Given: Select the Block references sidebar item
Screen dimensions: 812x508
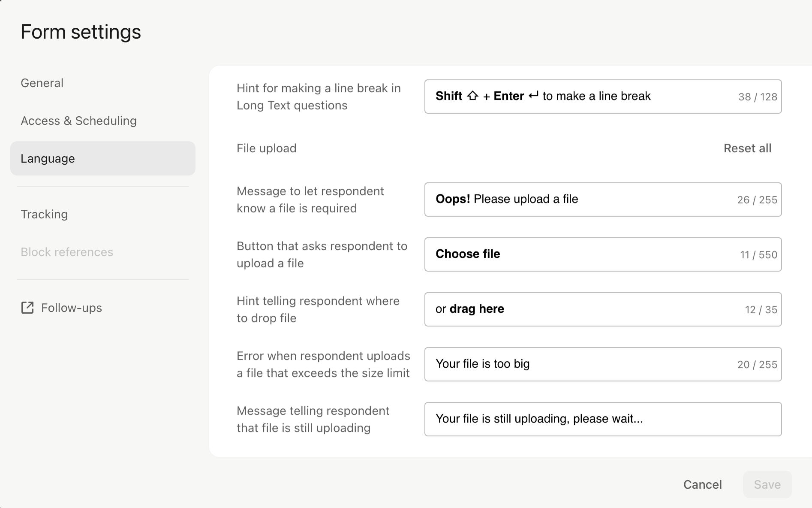Looking at the screenshot, I should click(x=67, y=252).
